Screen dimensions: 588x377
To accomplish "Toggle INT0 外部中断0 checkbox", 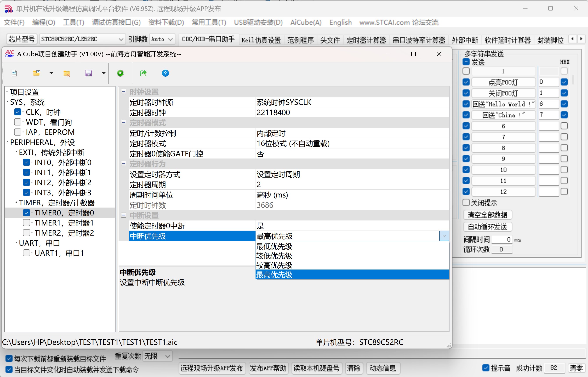I will 27,162.
